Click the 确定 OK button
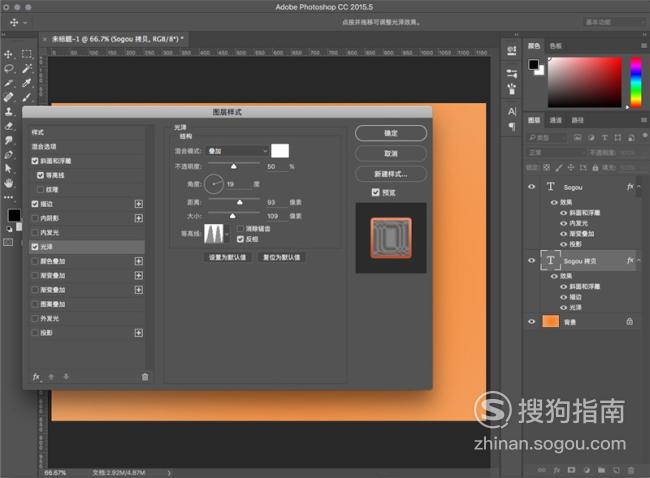This screenshot has height=478, width=650. pyautogui.click(x=391, y=133)
